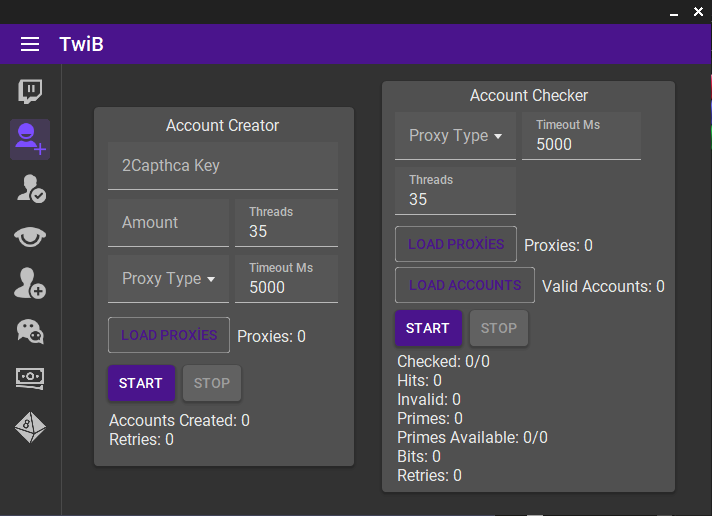712x516 pixels.
Task: Open the Account Creator sidebar icon
Action: [x=30, y=139]
